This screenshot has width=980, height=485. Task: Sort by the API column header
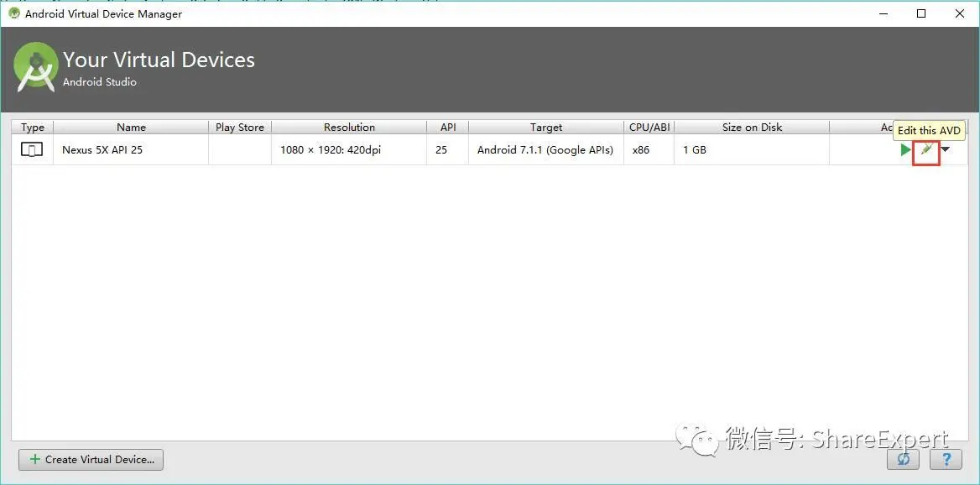(448, 127)
